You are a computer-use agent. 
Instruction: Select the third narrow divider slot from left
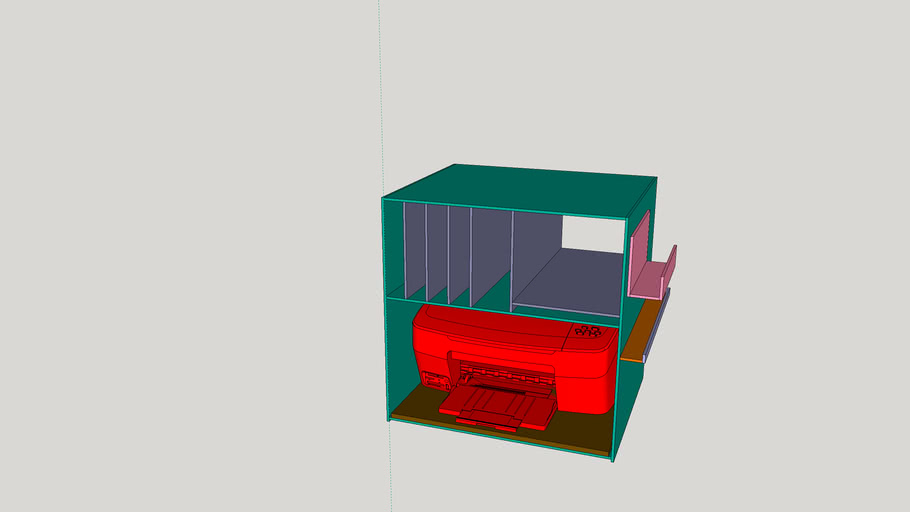tap(459, 255)
